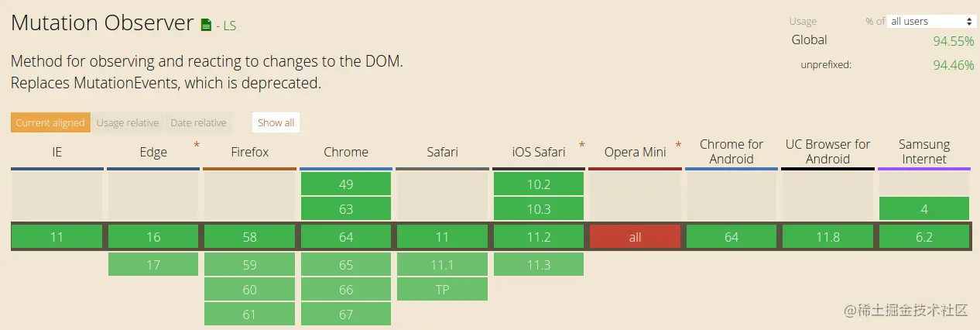Click the Samsung Internet 4 cell

(x=924, y=208)
